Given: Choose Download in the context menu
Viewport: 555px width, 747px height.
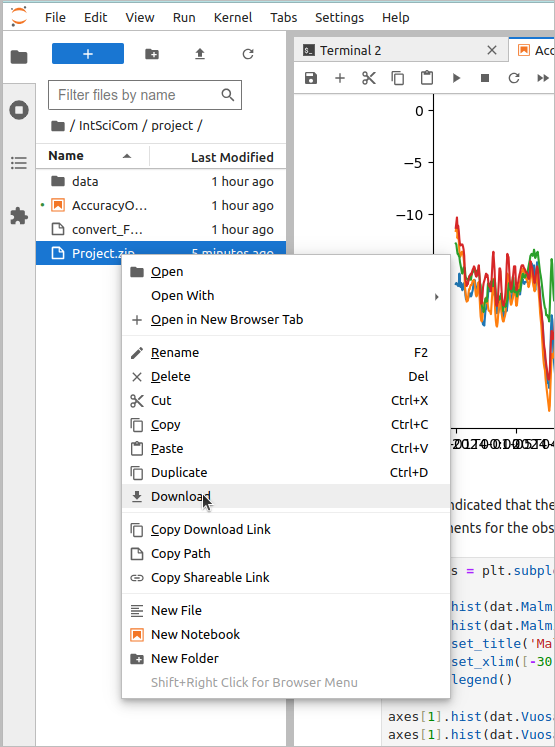Looking at the screenshot, I should [x=286, y=496].
